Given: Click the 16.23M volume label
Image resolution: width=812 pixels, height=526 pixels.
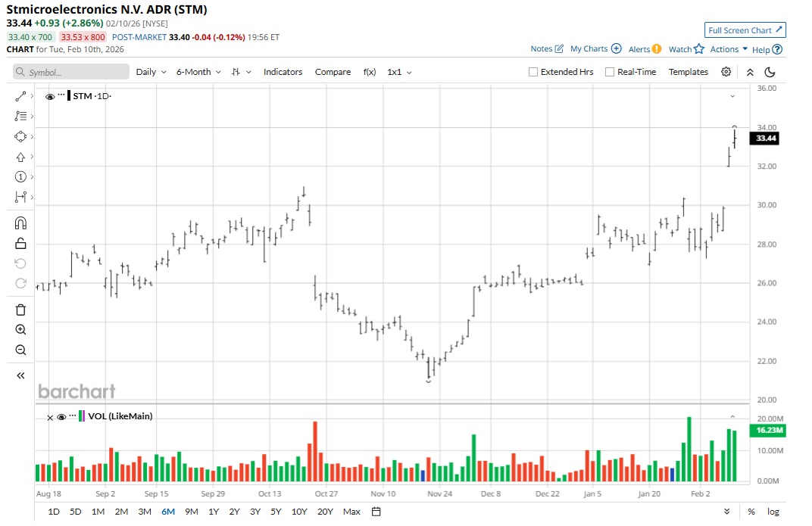Looking at the screenshot, I should [767, 431].
